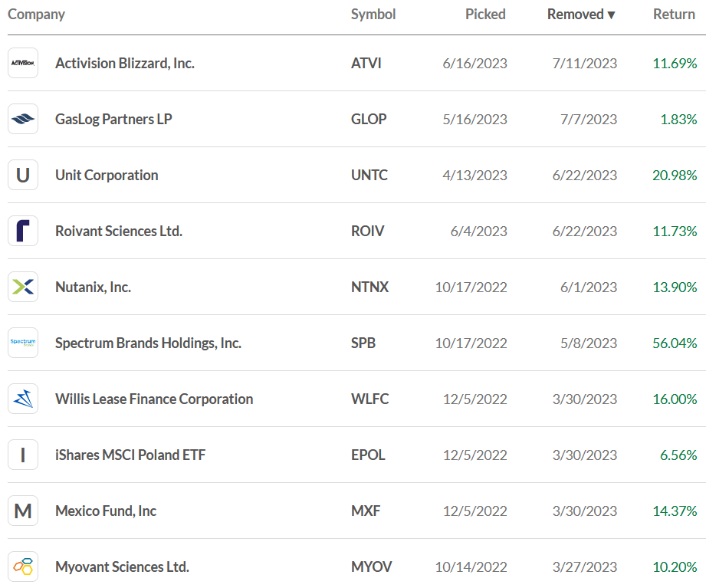
Task: Click the Activision Blizzard logo icon
Action: click(x=23, y=63)
